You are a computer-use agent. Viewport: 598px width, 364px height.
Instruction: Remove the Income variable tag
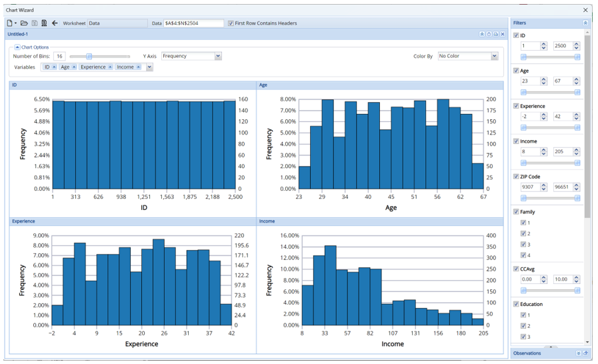[139, 67]
